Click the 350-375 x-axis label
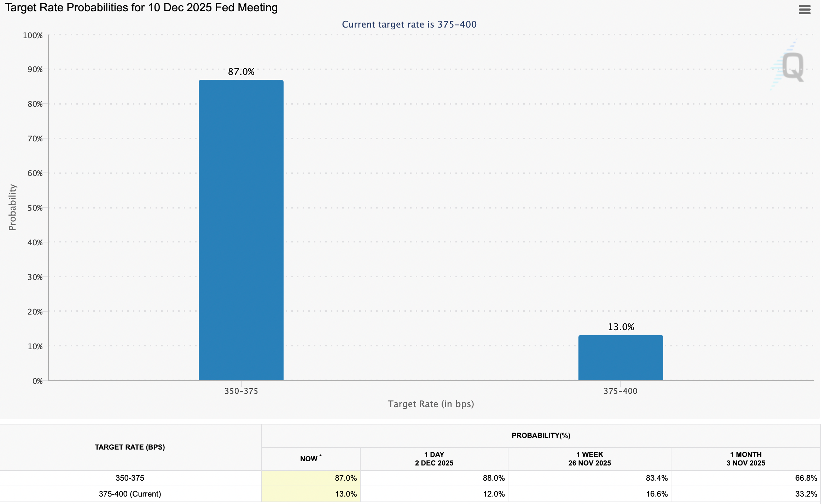Viewport: 821px width, 504px height. 241,391
